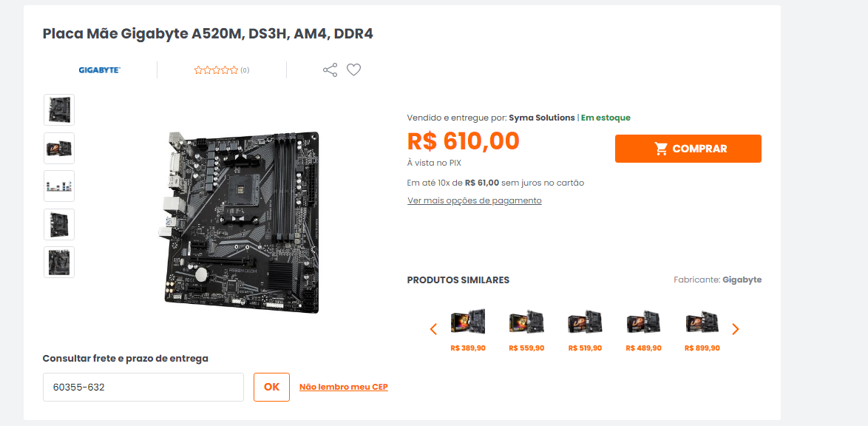
Task: Open similar product priced R$ 389,90
Action: 468,331
